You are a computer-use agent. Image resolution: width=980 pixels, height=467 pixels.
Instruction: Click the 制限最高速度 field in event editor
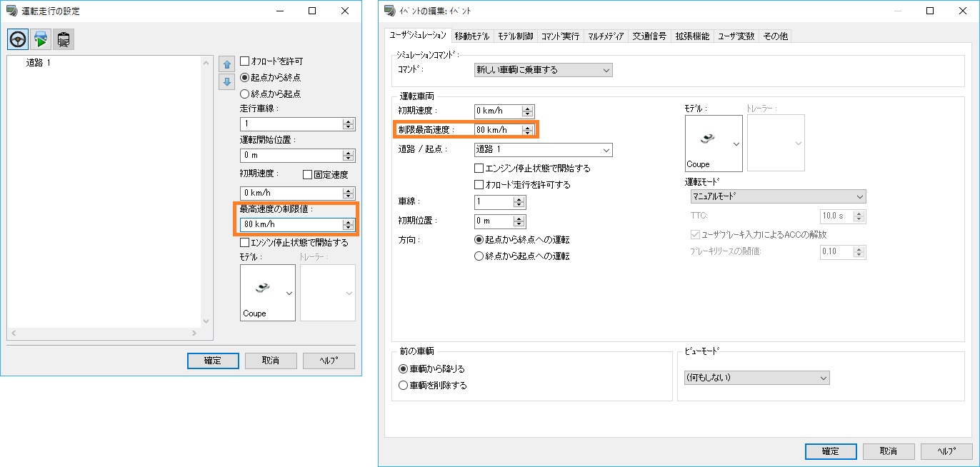point(498,130)
